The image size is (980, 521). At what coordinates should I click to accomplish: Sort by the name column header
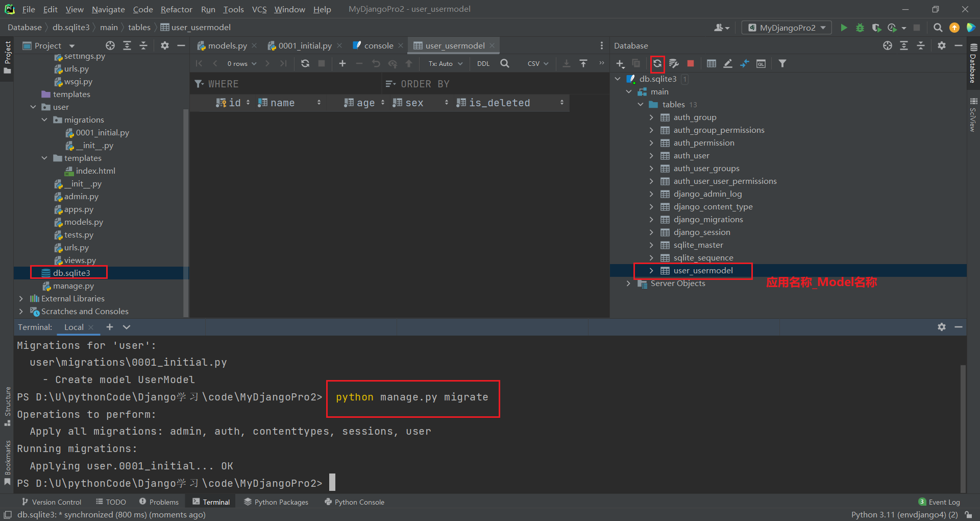coord(288,103)
